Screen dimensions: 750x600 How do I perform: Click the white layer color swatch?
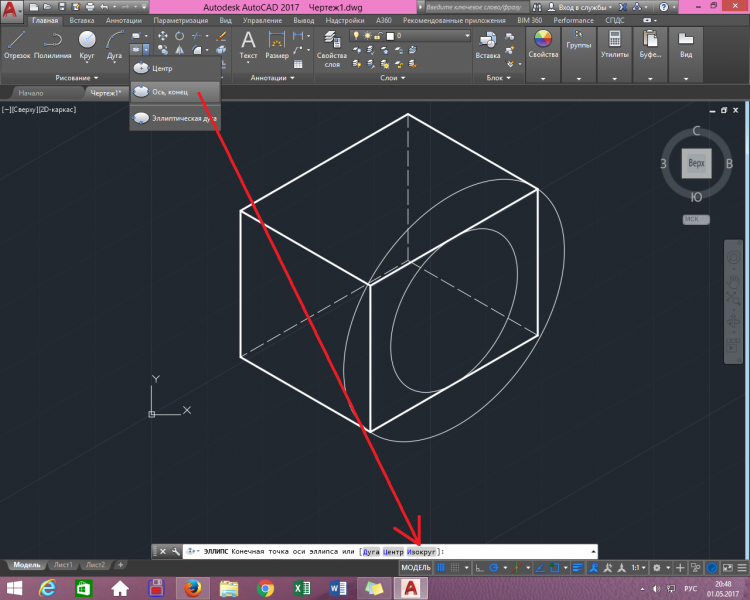pyautogui.click(x=390, y=36)
